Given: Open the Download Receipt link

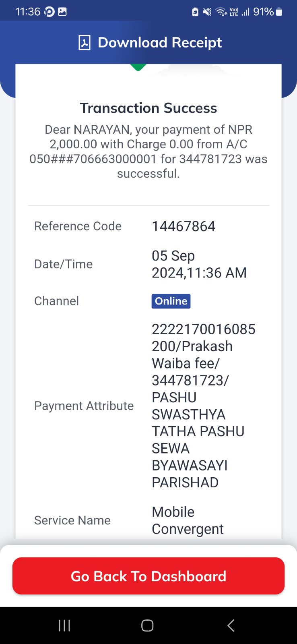Looking at the screenshot, I should click(x=150, y=42).
